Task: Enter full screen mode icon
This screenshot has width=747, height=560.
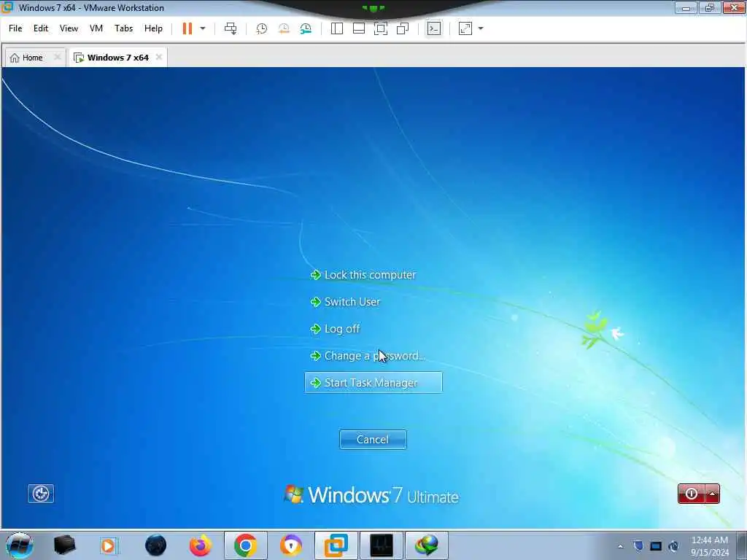Action: [381, 28]
